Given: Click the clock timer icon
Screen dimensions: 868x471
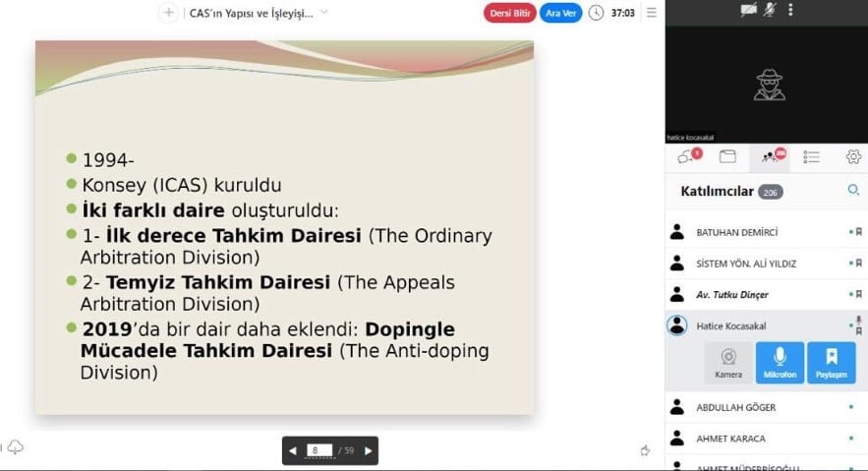Looking at the screenshot, I should [596, 13].
